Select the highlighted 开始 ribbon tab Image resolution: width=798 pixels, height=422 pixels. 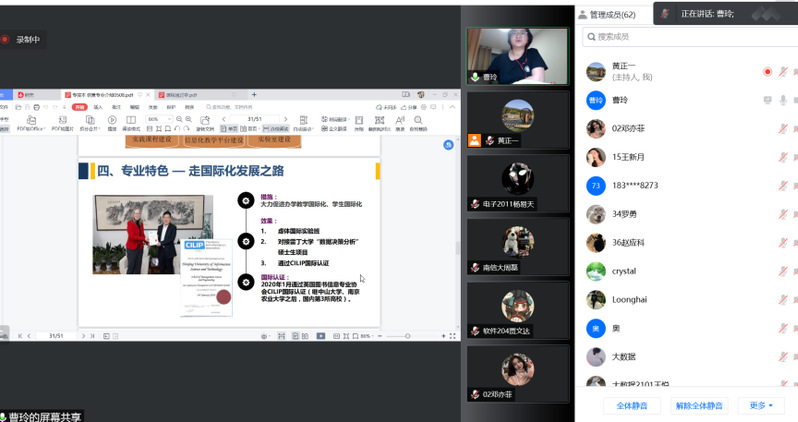pos(79,107)
